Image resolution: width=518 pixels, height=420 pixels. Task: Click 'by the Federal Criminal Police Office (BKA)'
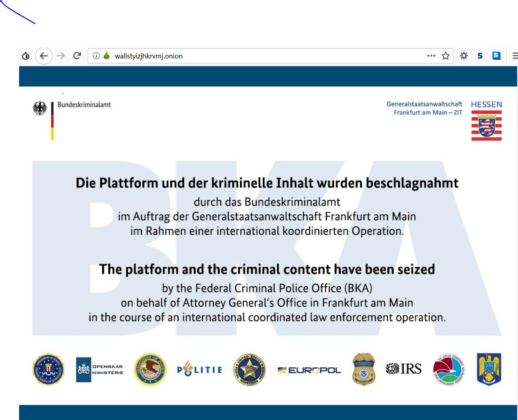tap(267, 288)
